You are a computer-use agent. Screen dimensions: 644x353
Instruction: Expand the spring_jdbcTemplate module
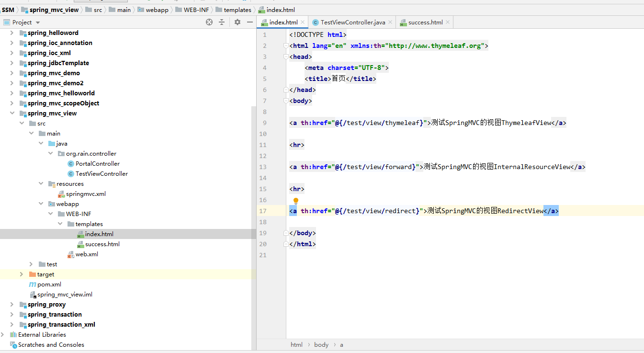[12, 63]
